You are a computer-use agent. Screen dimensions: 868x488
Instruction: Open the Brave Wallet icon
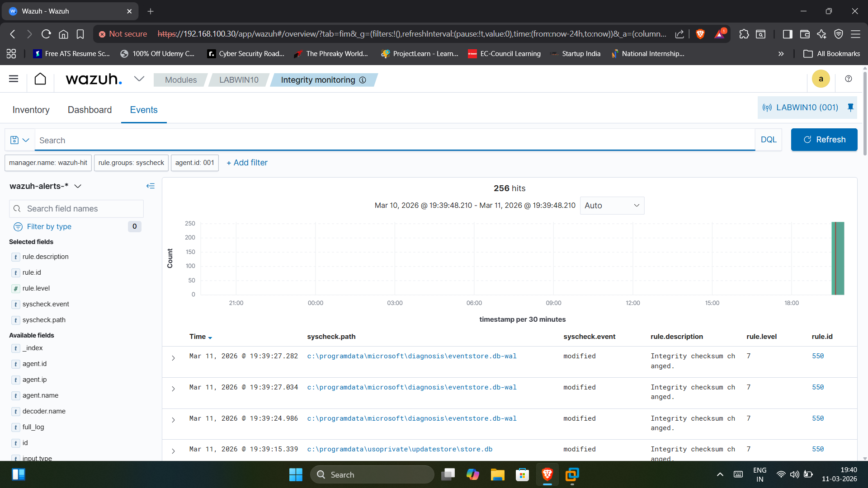click(805, 34)
